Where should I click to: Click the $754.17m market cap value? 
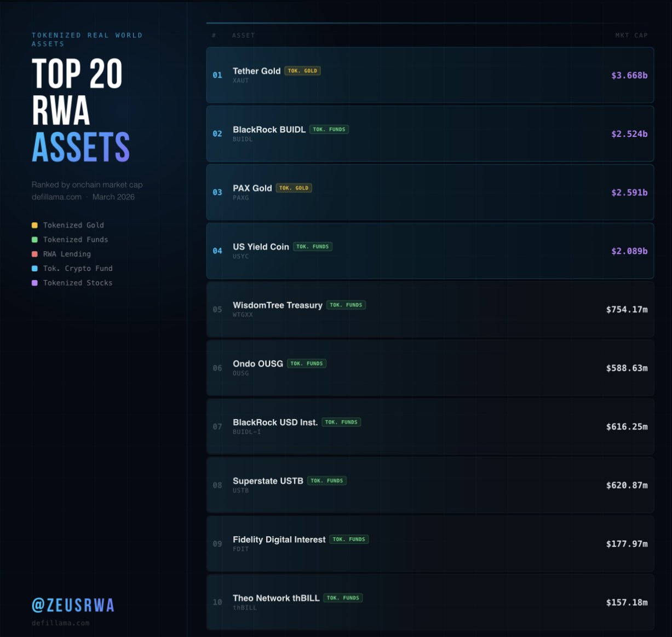click(x=627, y=310)
